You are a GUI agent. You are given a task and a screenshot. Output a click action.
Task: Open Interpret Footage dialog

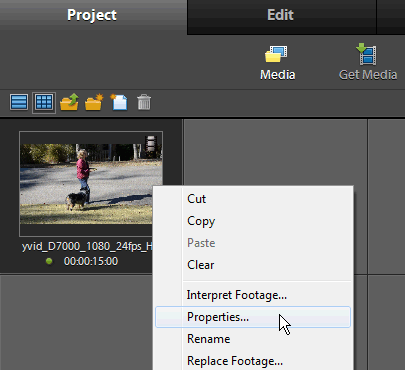pyautogui.click(x=253, y=295)
